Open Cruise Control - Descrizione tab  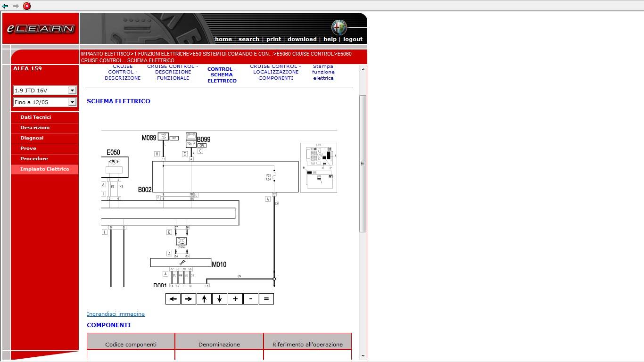click(123, 73)
